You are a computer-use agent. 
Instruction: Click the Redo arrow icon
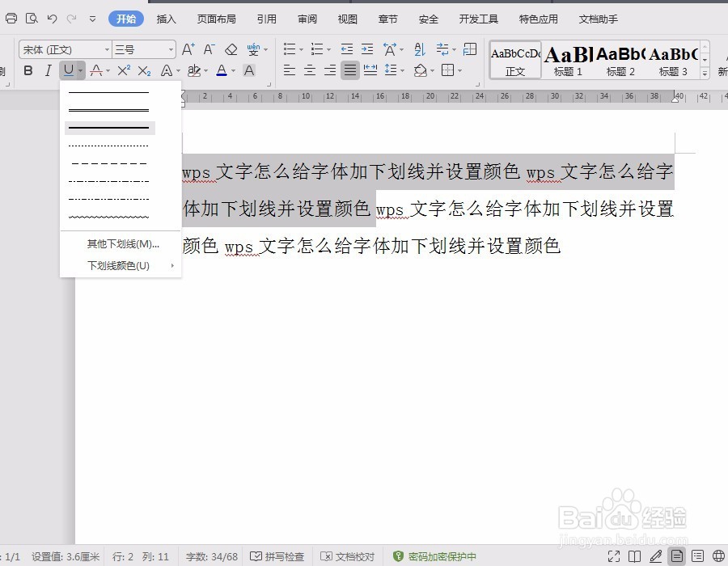pos(71,19)
